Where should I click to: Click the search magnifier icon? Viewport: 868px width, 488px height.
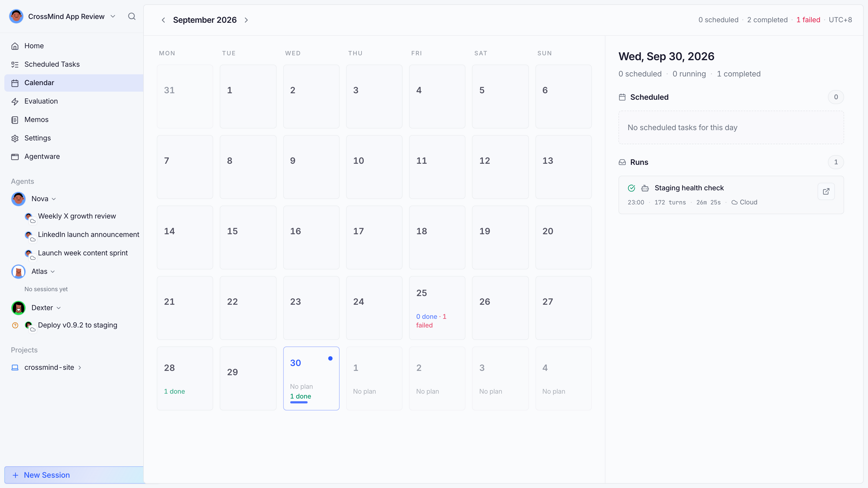[x=132, y=17]
